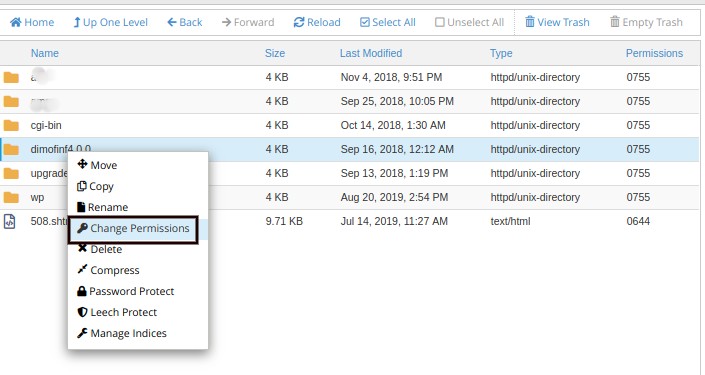Click folder icon dated Sep 25, 2018
Screen dimensions: 705x375
pos(11,101)
